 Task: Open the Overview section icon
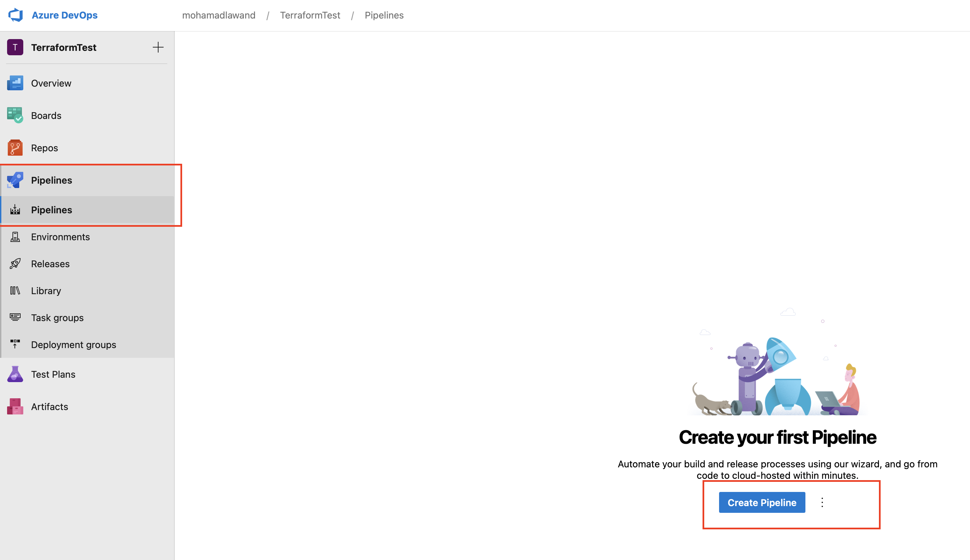15,83
